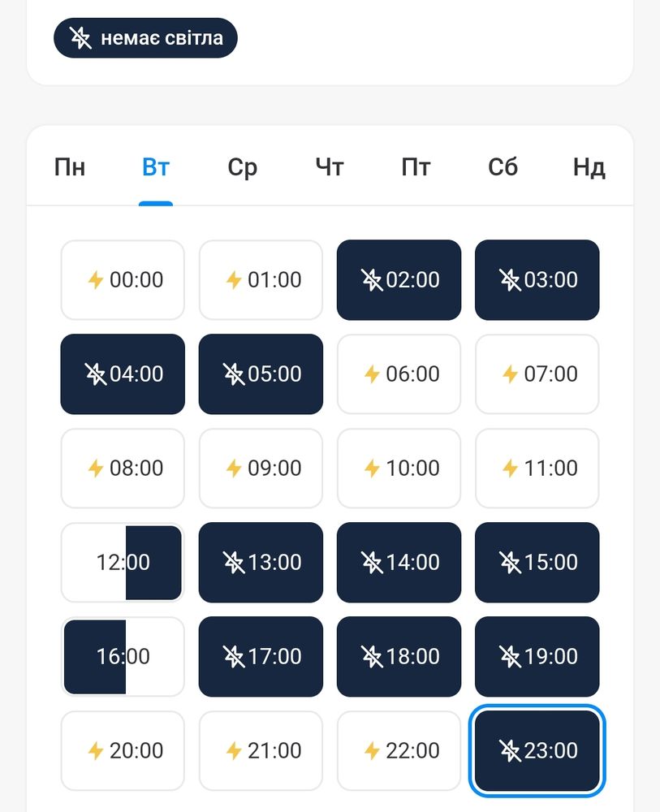Tap the partially dark 16:00 slot
Image resolution: width=660 pixels, height=812 pixels.
123,656
